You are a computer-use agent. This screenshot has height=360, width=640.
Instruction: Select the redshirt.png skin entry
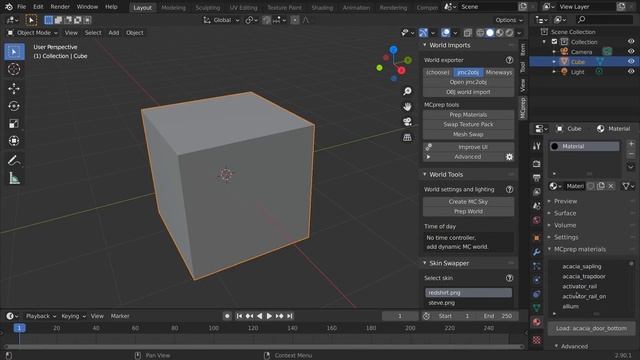coord(468,293)
